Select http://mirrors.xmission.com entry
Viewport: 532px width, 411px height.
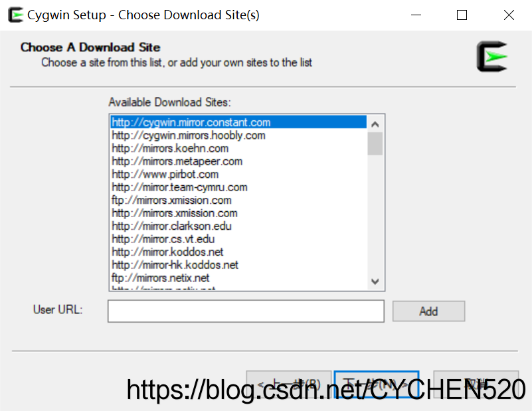click(238, 213)
